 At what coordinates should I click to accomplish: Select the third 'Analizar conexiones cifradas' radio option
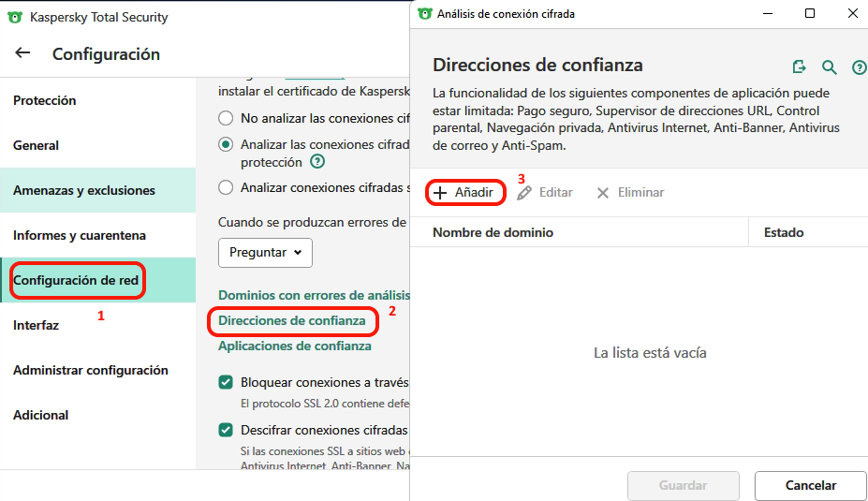click(226, 187)
